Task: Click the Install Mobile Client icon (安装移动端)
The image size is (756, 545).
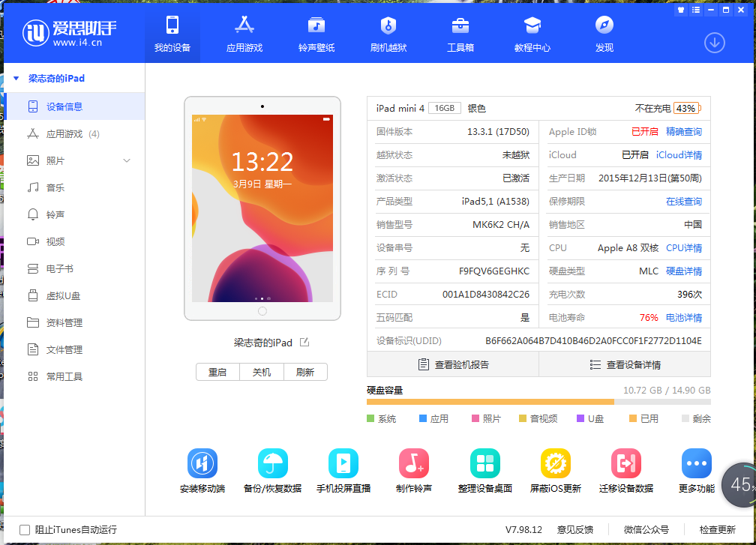Action: 202,464
